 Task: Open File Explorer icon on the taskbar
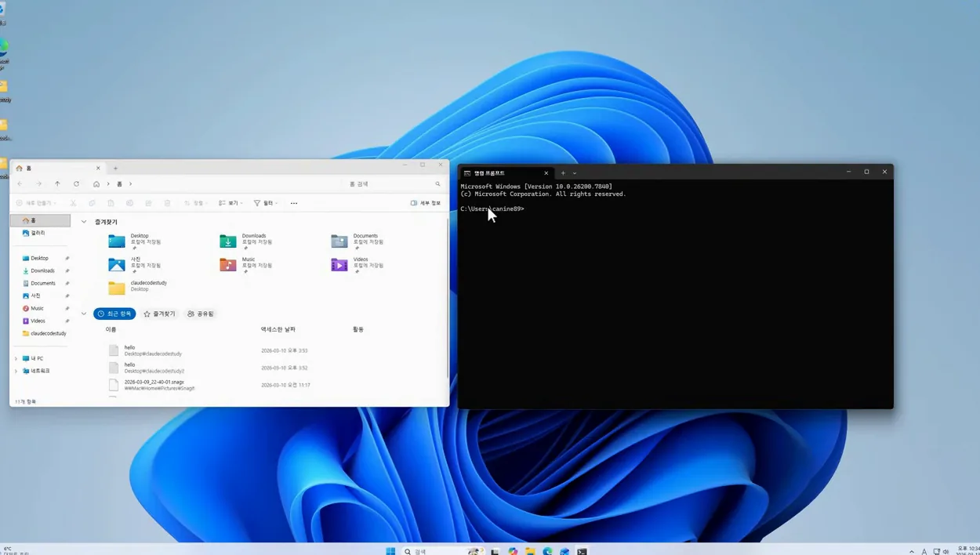(x=530, y=551)
